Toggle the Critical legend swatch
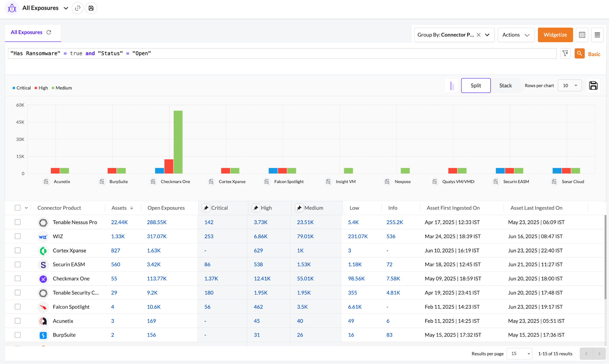The width and height of the screenshot is (609, 364). click(x=14, y=88)
